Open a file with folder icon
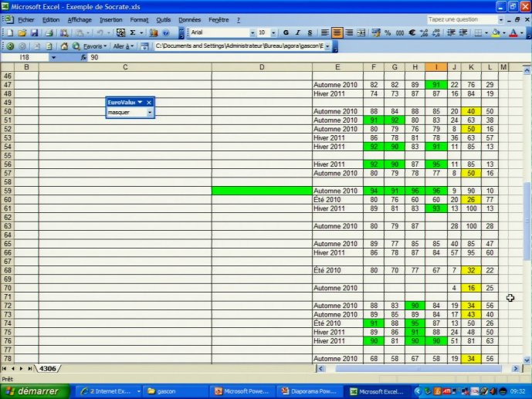The image size is (532, 399). click(22, 33)
